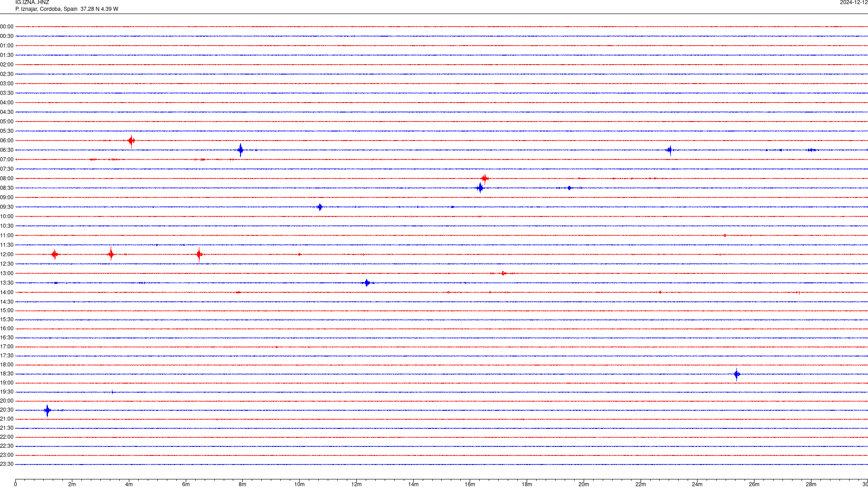868x488 pixels.
Task: Click the 28m axis tick label
Action: [811, 484]
